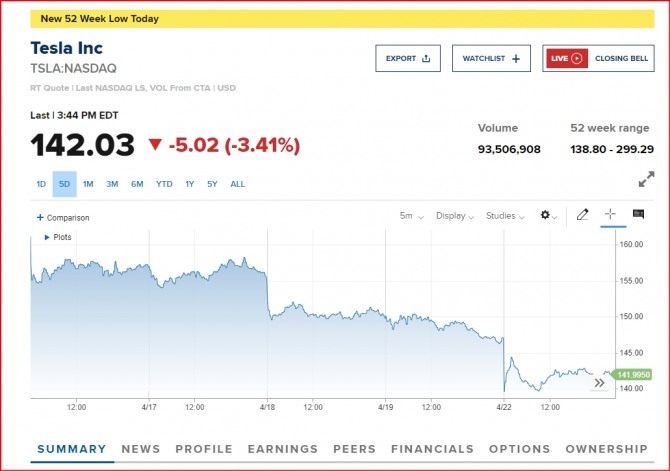Click the Export button

click(x=407, y=58)
